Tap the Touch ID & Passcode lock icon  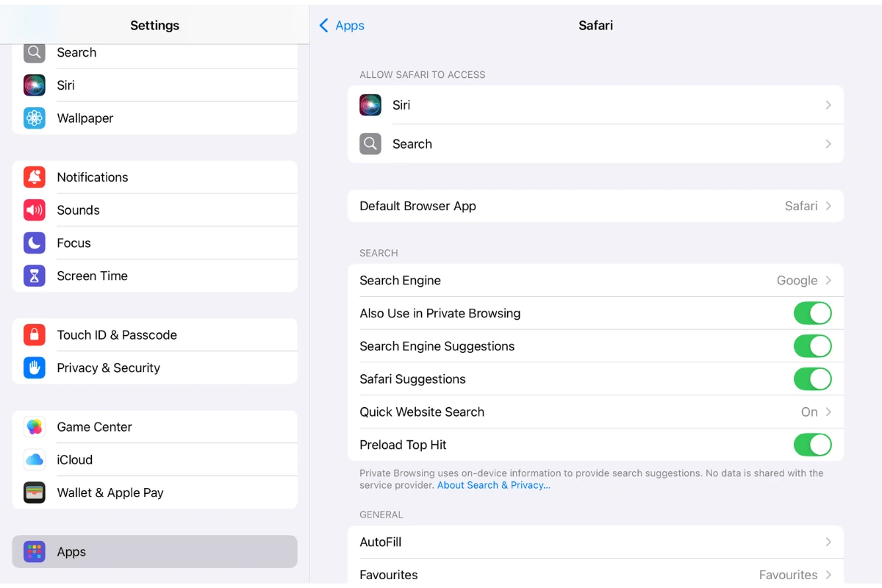click(35, 335)
